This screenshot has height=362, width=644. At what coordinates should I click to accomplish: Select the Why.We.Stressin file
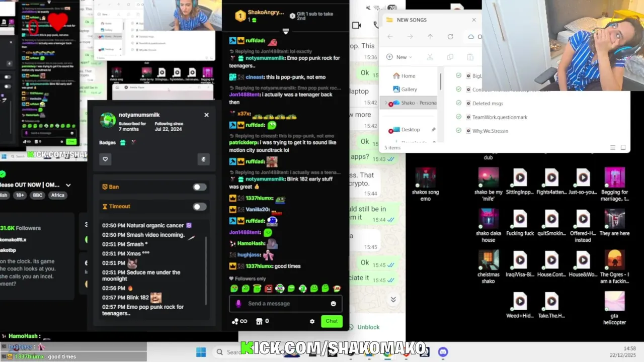[x=490, y=131]
